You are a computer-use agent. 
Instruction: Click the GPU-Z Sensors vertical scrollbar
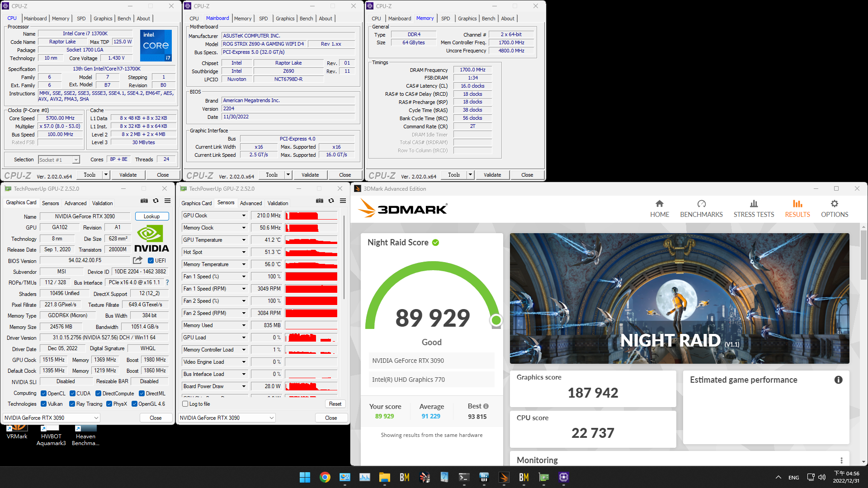[x=344, y=257]
